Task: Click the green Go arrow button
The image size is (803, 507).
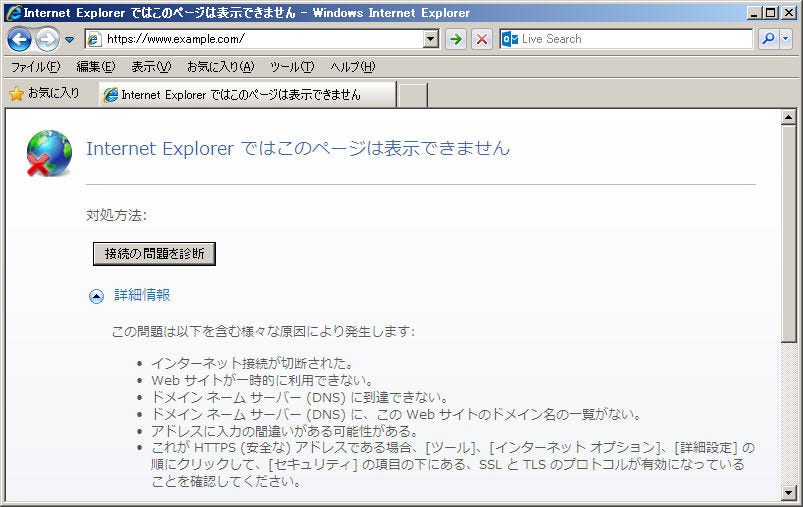Action: pos(455,39)
